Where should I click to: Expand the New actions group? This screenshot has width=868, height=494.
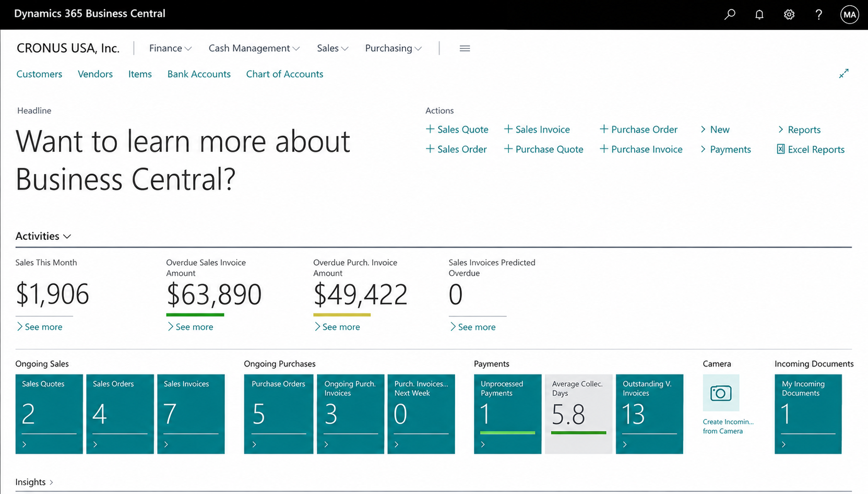[x=715, y=130]
